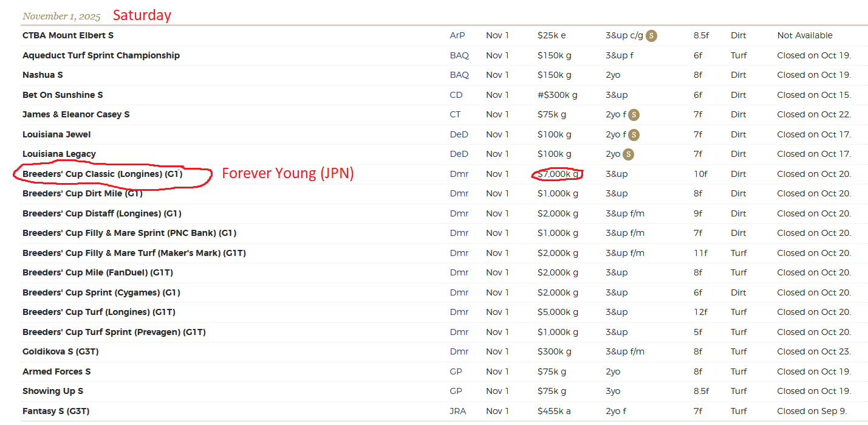Click the 9f distance value
Screen dimensions: 868x425
click(698, 213)
